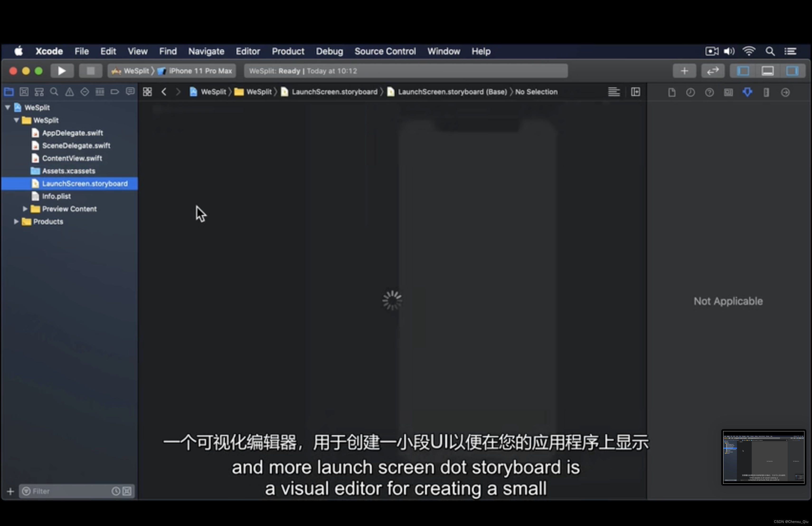Click the Stop button in toolbar

tap(90, 71)
